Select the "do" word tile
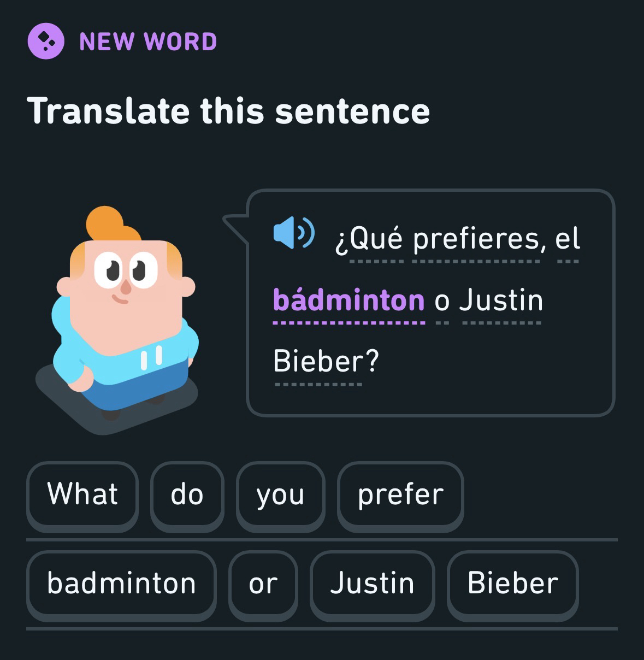Image resolution: width=644 pixels, height=660 pixels. (187, 494)
